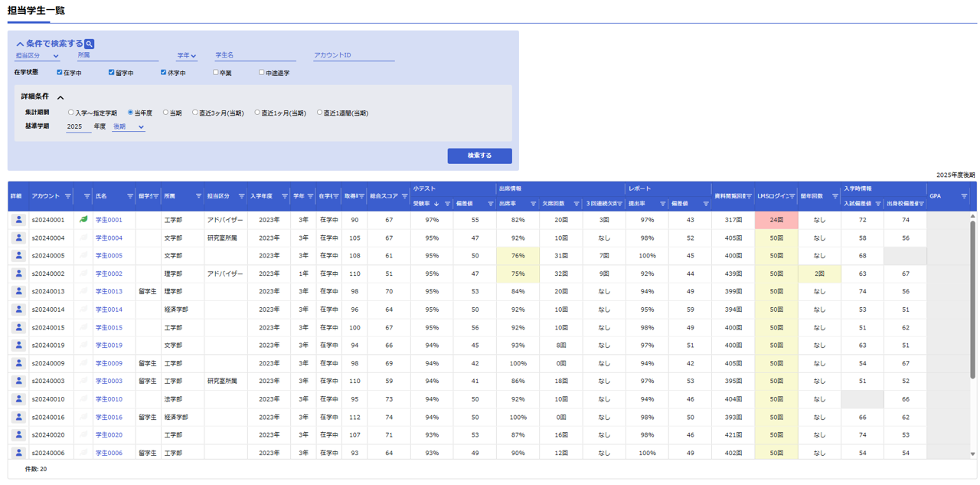Open filter icon on GPA column
Viewport: 980px width, 485px height.
click(x=964, y=196)
